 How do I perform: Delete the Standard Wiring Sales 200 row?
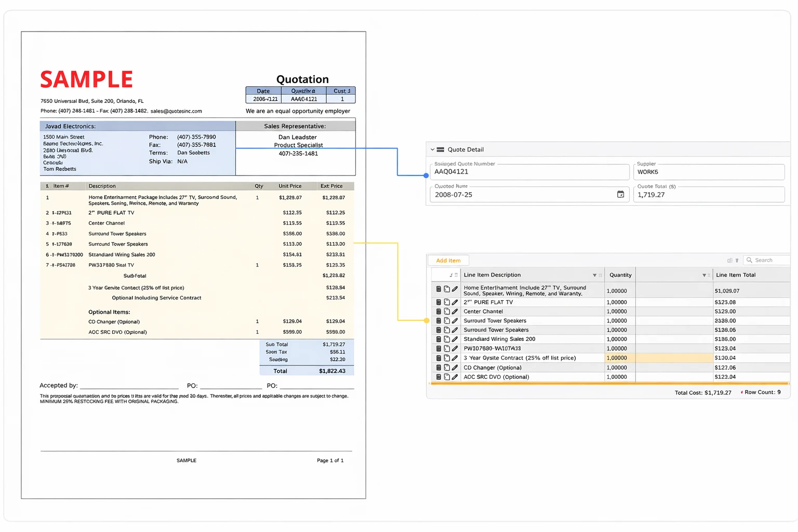(x=438, y=339)
